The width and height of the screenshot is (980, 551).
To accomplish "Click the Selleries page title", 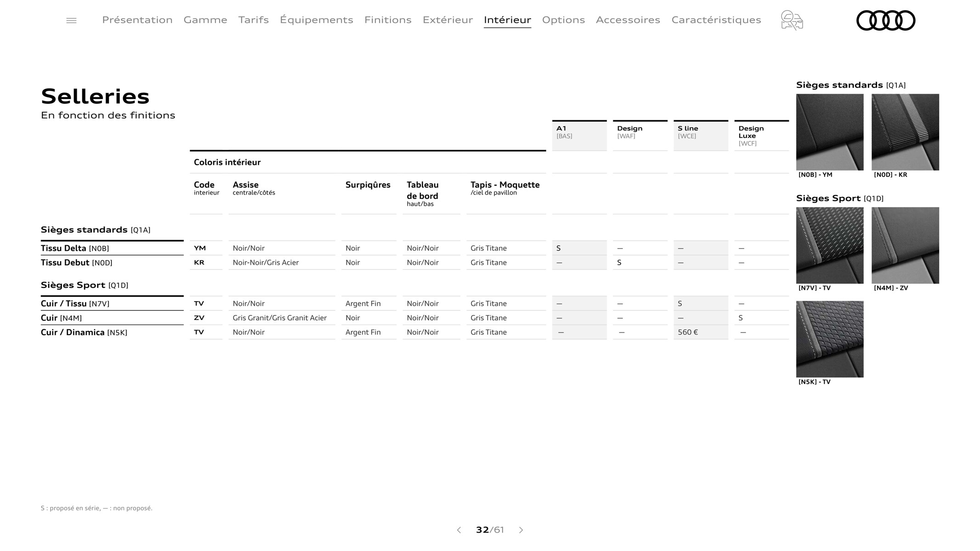I will pyautogui.click(x=95, y=96).
